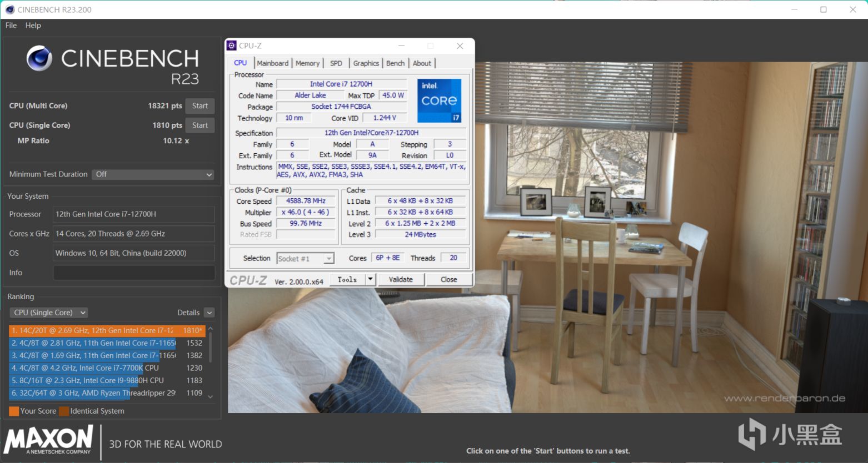Click the Identical System brown color swatch
Image resolution: width=868 pixels, height=463 pixels.
click(x=64, y=411)
